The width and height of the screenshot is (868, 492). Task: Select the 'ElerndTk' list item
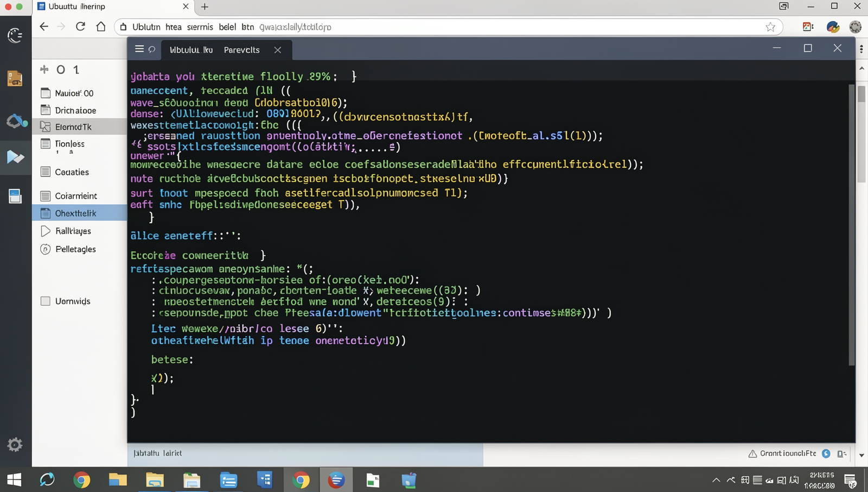coord(80,127)
